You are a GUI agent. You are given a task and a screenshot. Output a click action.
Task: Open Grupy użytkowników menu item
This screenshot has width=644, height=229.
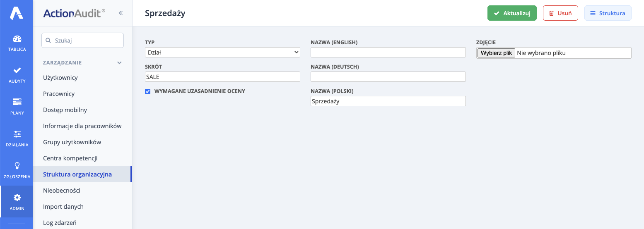(72, 142)
